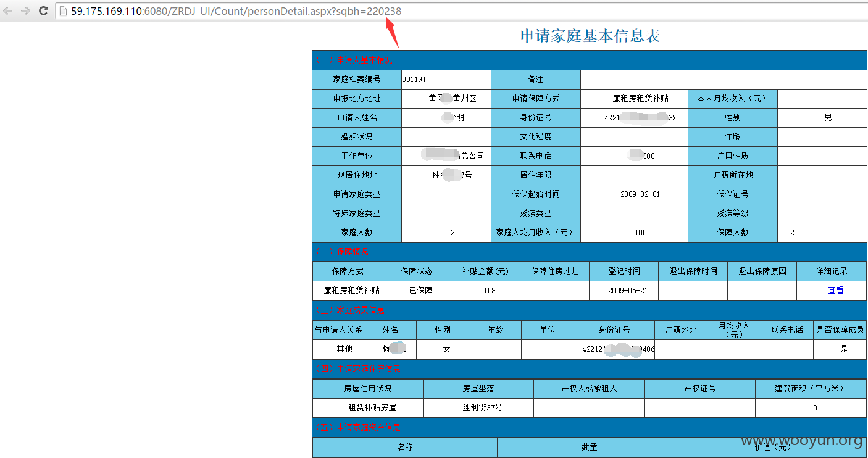
Task: Click the browser back arrow
Action: pos(8,10)
